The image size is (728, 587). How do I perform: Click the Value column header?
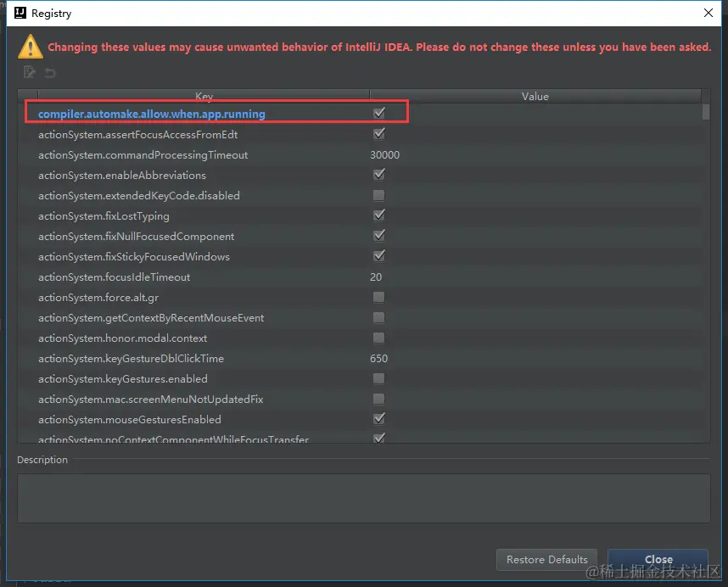click(535, 96)
